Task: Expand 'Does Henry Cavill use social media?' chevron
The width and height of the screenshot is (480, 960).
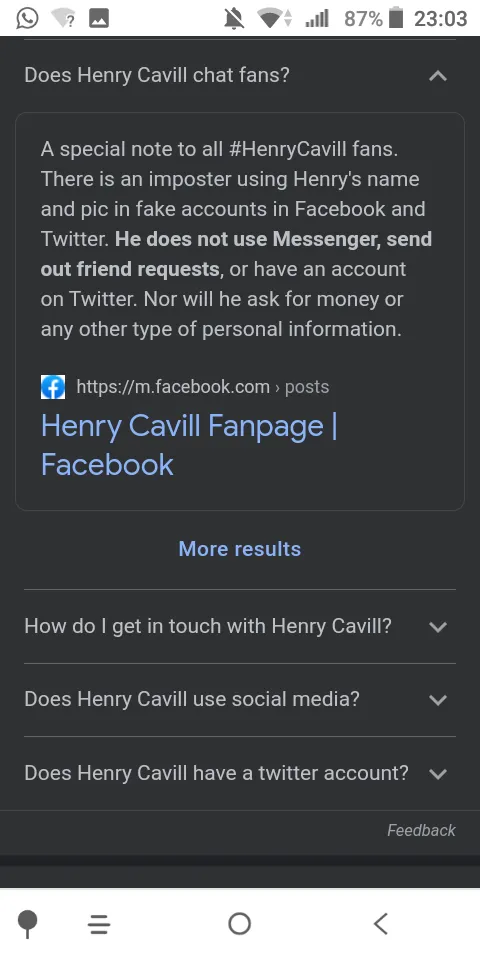Action: 438,700
